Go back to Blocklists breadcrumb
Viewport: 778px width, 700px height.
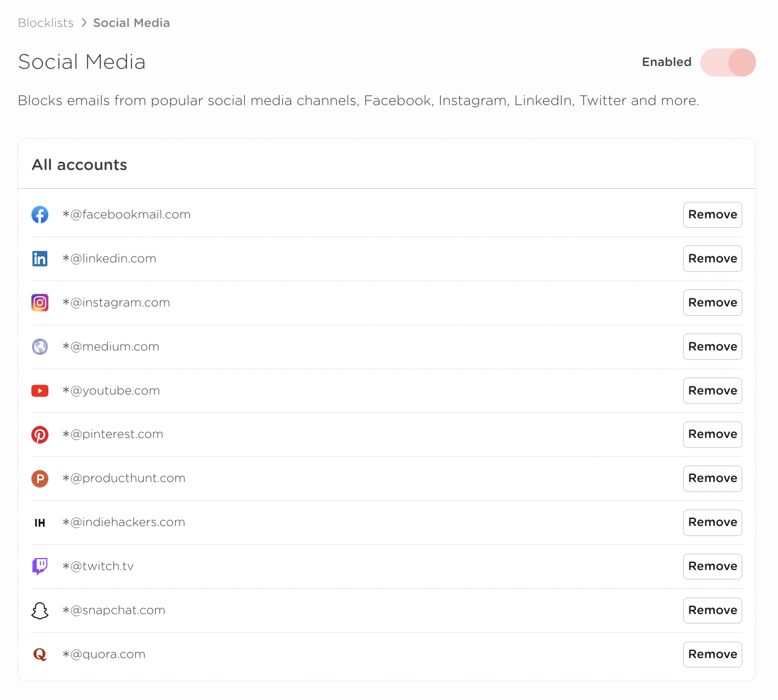click(46, 23)
